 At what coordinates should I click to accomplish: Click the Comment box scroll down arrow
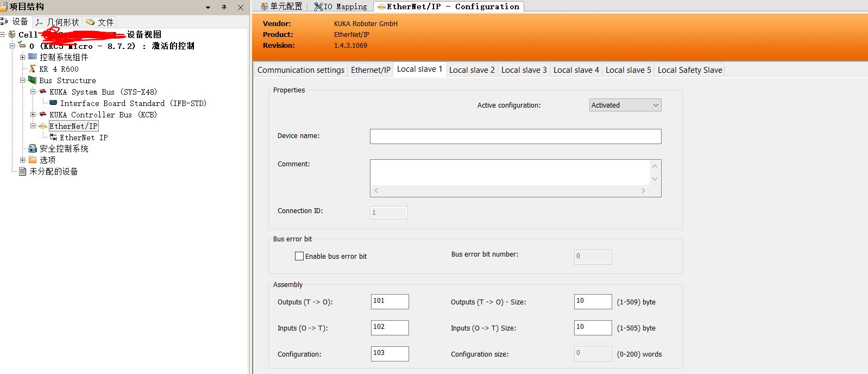click(x=655, y=179)
